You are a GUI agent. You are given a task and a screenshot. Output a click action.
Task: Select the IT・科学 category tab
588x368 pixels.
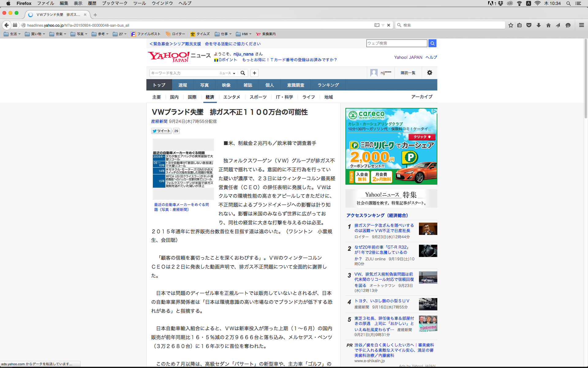pyautogui.click(x=284, y=97)
